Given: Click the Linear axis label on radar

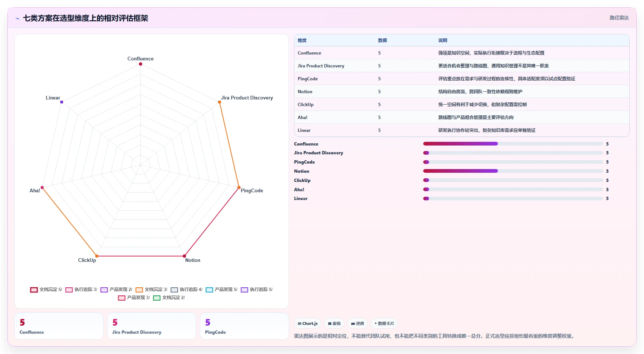Looking at the screenshot, I should 53,98.
